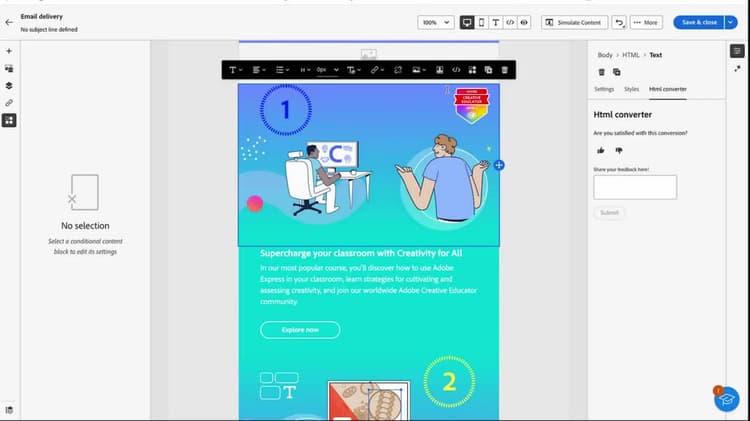Open the list formatting dropdown in the floating toolbar
The image size is (750, 421).
point(282,70)
